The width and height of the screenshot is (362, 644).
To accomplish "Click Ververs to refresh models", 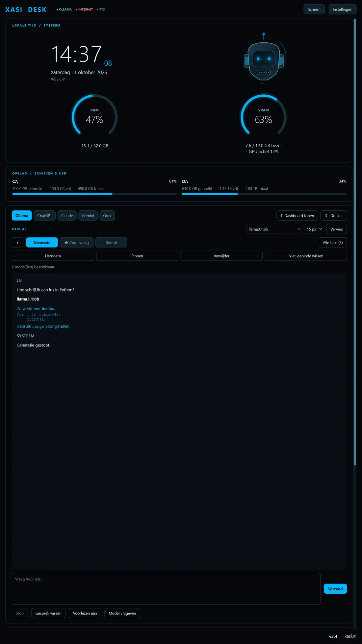I will (x=336, y=229).
